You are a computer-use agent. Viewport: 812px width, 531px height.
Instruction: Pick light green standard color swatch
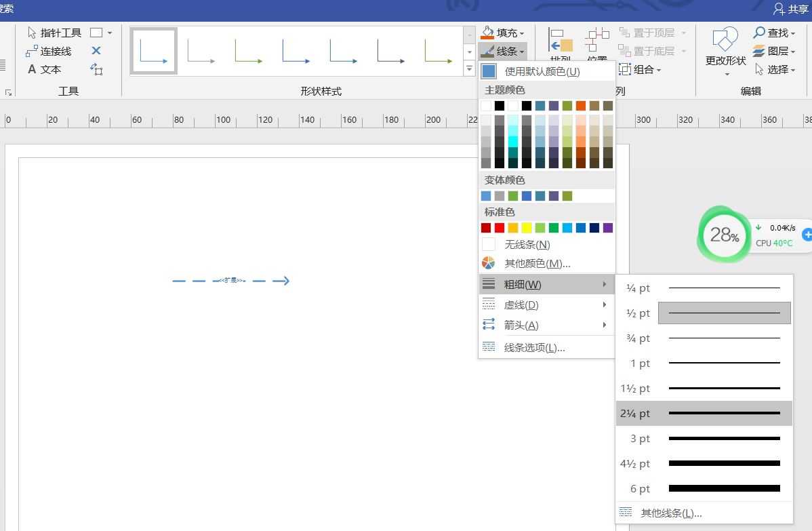(x=540, y=228)
